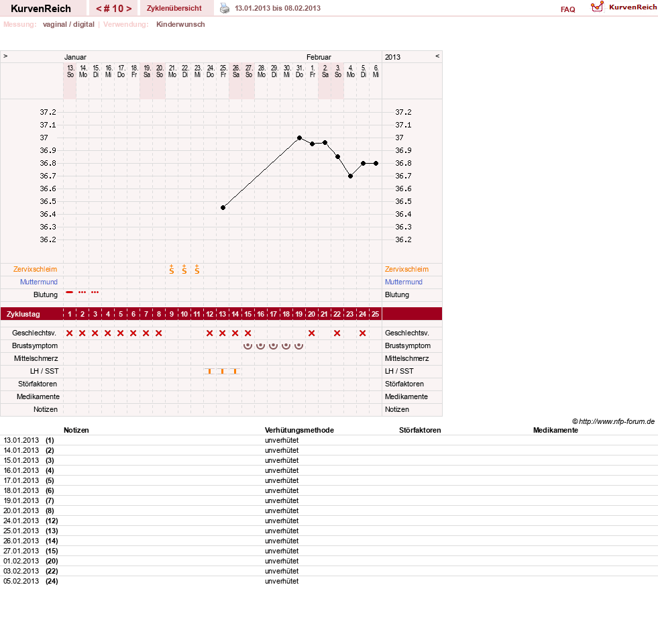Go to previous cycle with < arrow
This screenshot has width=658, height=644.
coord(99,9)
